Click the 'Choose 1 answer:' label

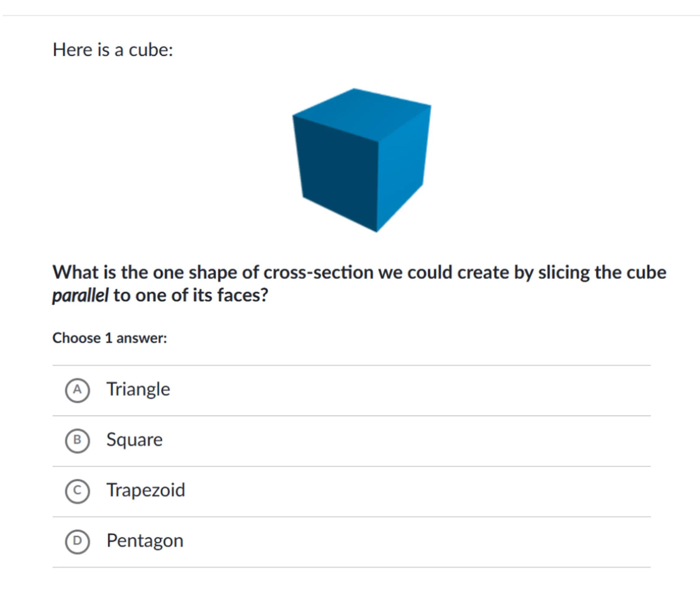coord(110,338)
